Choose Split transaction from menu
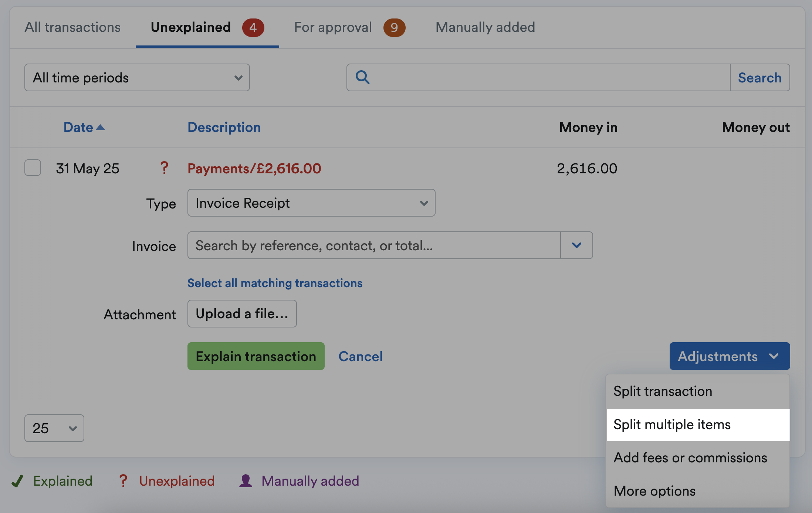The width and height of the screenshot is (812, 513). (698, 391)
